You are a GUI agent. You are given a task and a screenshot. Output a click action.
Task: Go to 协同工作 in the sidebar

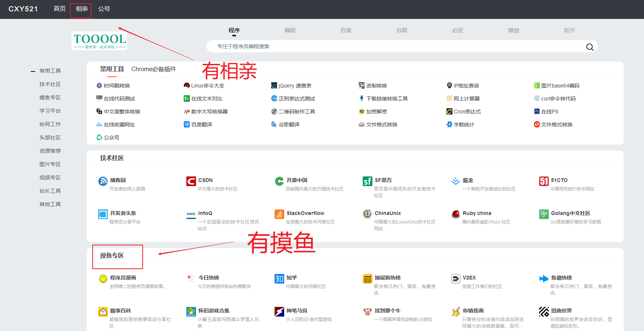tap(50, 124)
